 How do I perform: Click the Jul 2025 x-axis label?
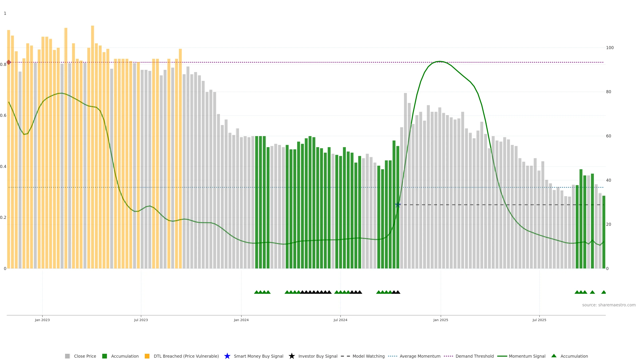point(539,320)
